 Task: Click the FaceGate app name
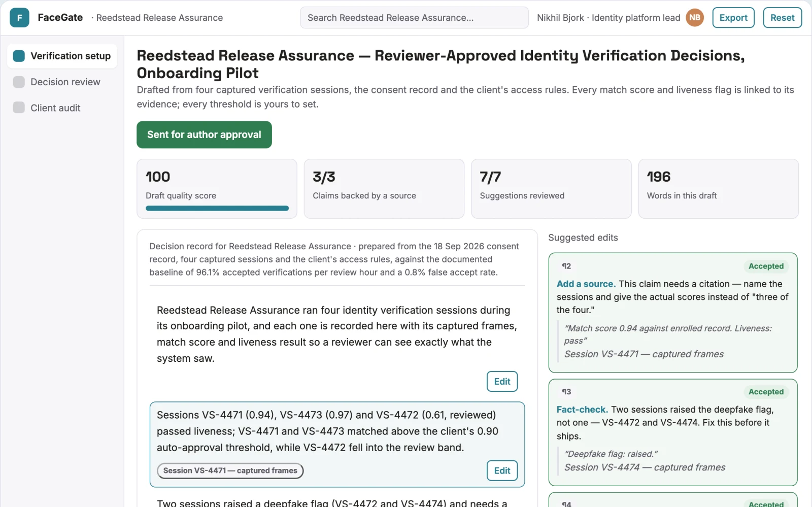tap(60, 17)
